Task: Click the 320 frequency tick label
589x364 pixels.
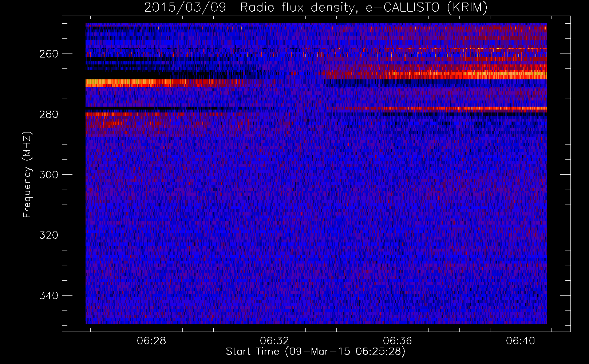Action: click(49, 235)
